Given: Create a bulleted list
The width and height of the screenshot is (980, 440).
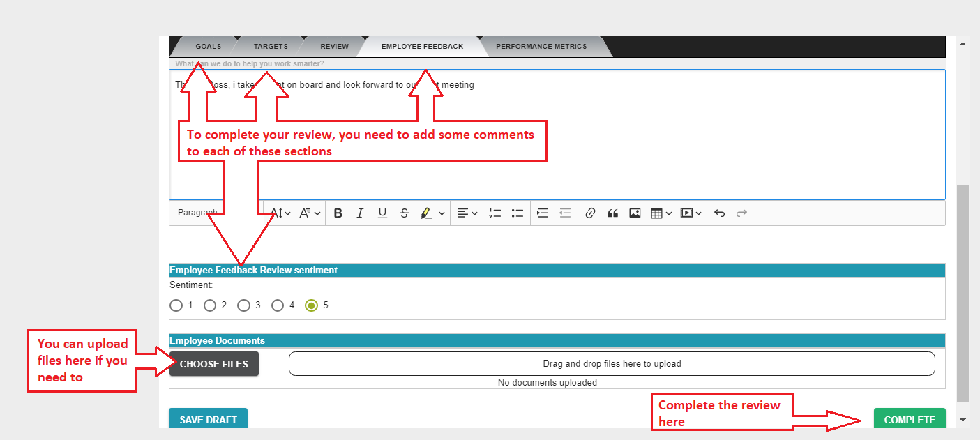Looking at the screenshot, I should click(x=518, y=213).
